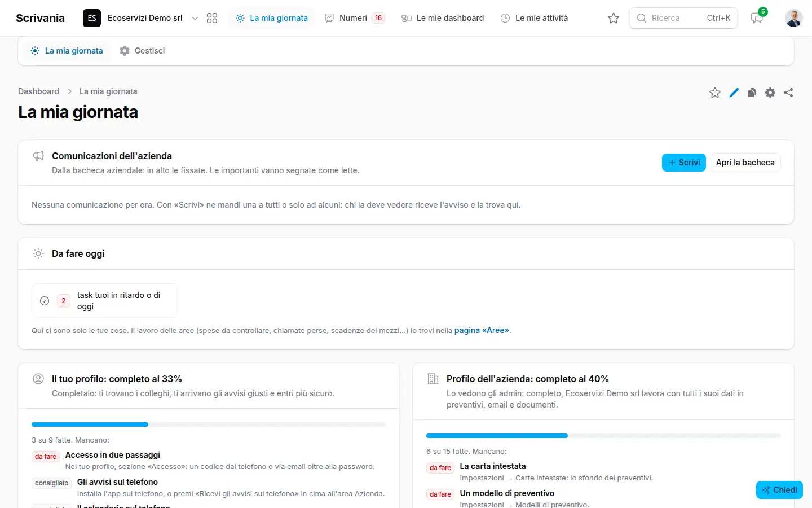Click the consigliato tag on Gli avvisi
This screenshot has width=812, height=508.
coord(52,483)
